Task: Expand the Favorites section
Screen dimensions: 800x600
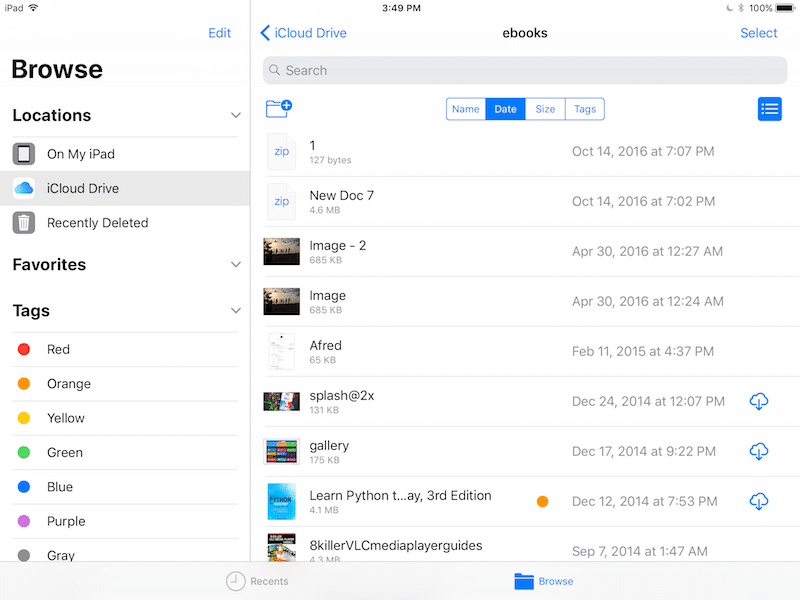Action: [x=236, y=265]
